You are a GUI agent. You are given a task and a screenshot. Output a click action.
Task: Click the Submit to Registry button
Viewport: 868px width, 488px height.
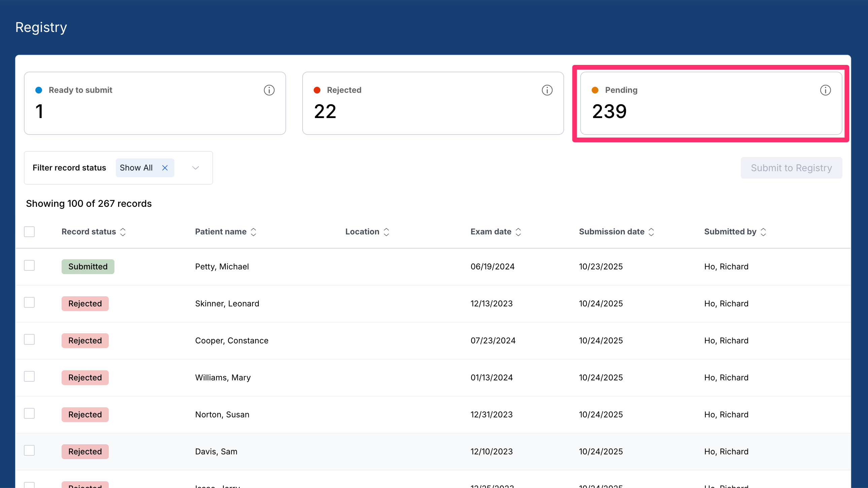pos(791,168)
